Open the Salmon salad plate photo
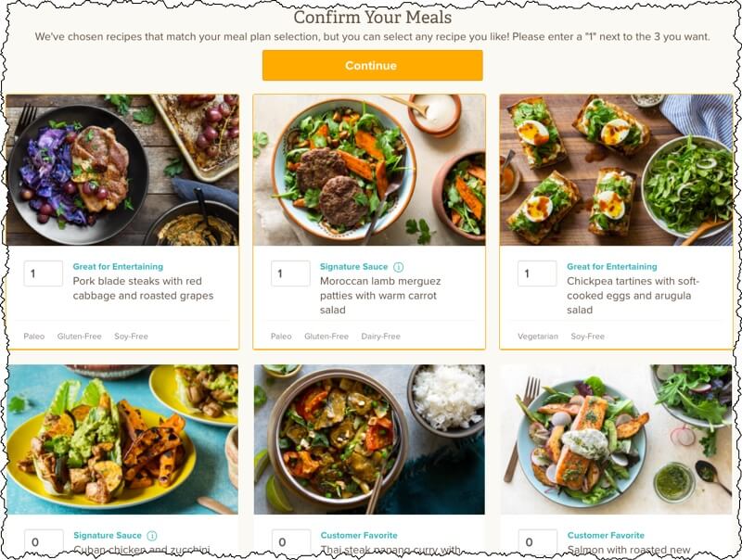The width and height of the screenshot is (742, 560). pyautogui.click(x=616, y=439)
